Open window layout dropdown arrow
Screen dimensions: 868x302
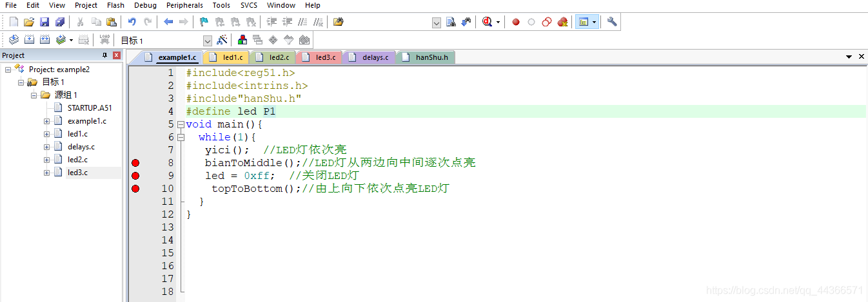pos(594,22)
